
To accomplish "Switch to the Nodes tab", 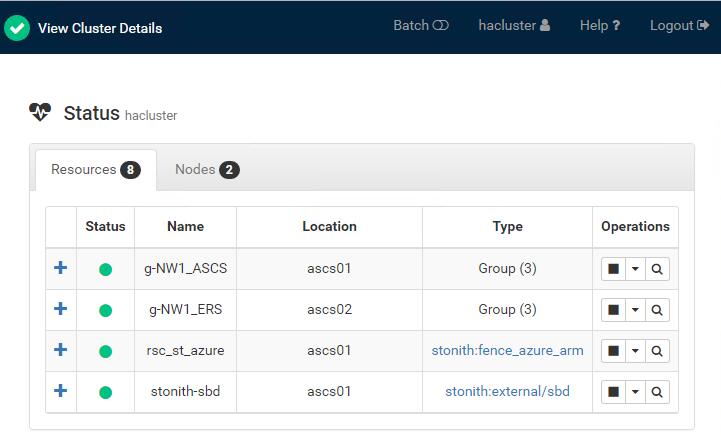I will click(x=207, y=170).
